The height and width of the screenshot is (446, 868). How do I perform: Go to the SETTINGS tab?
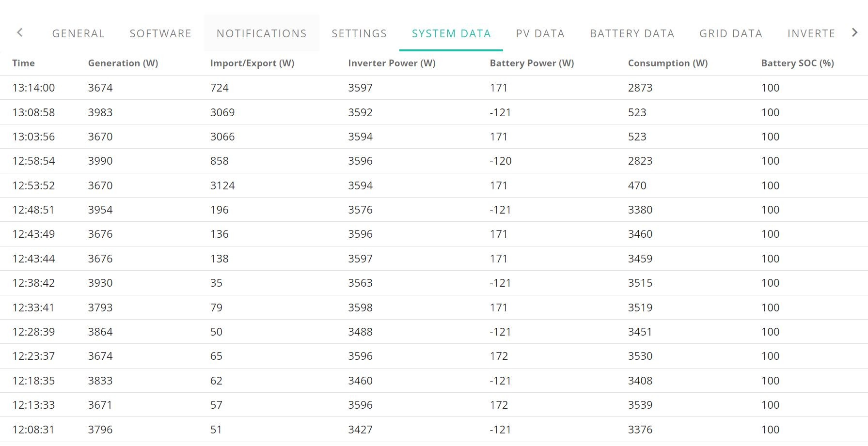click(x=359, y=33)
